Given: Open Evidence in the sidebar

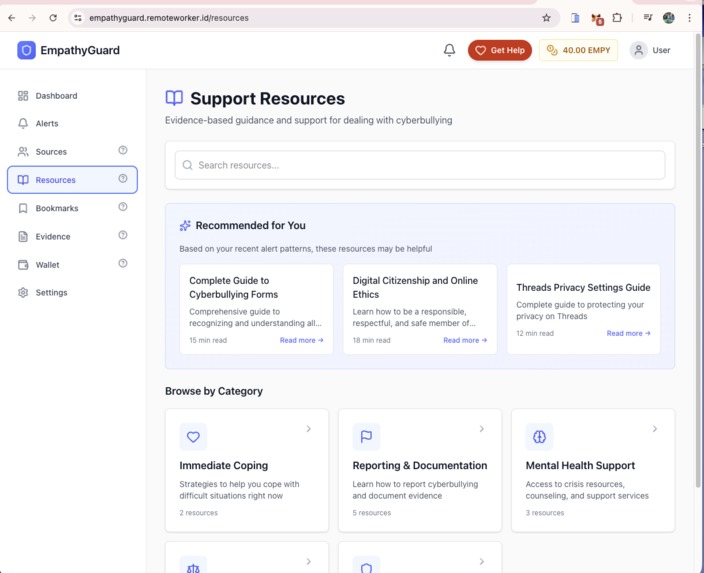Looking at the screenshot, I should click(x=72, y=237).
